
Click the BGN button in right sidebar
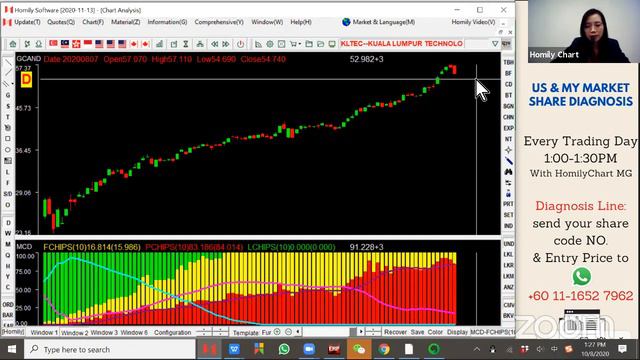coord(509,106)
